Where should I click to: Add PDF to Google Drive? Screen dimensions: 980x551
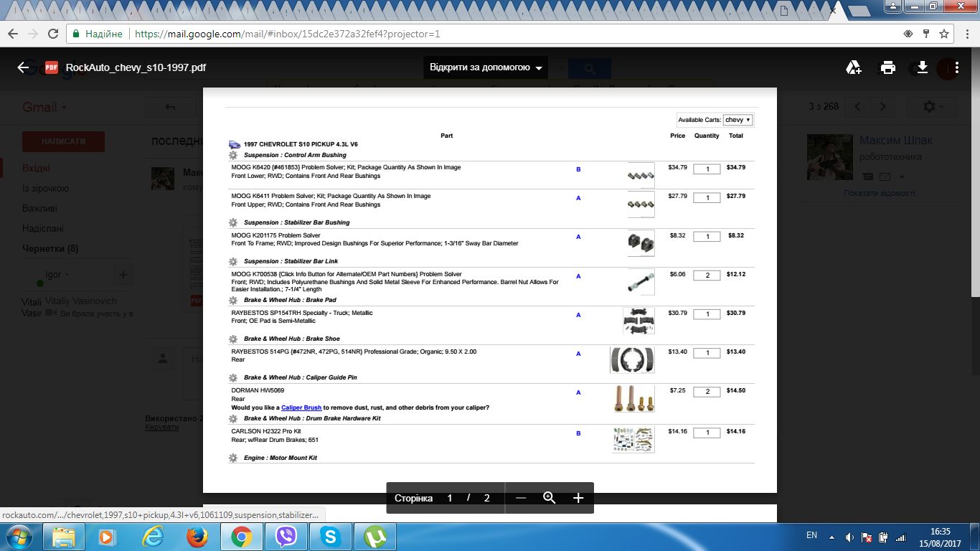click(x=854, y=67)
